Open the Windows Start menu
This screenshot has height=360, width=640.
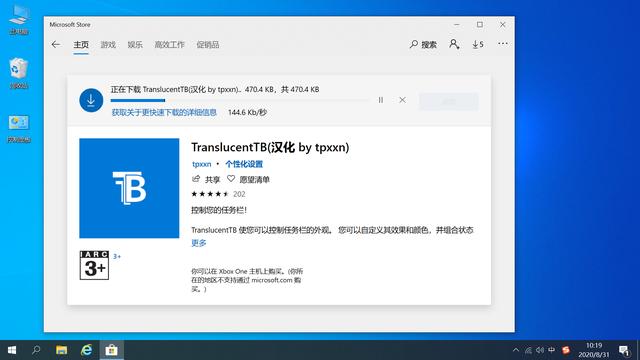click(x=12, y=350)
